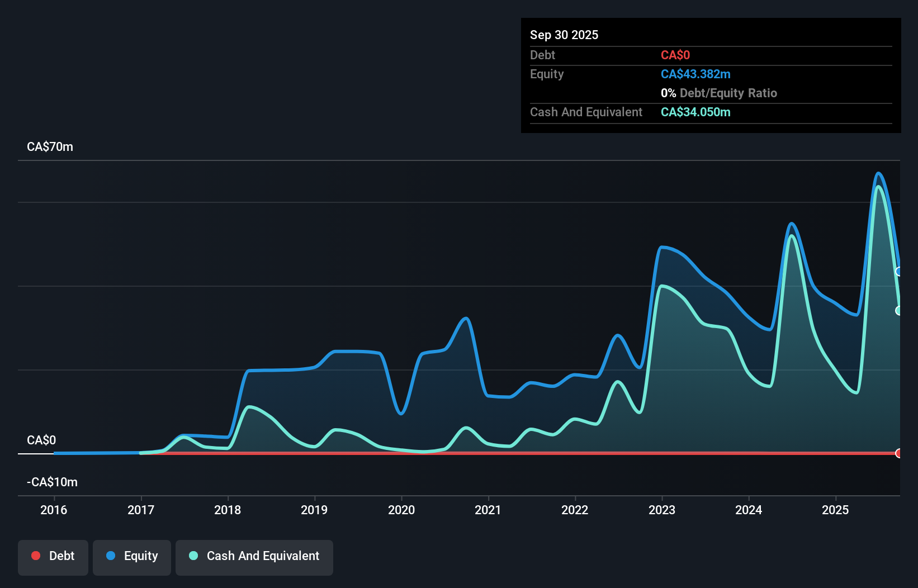Click the CA$70m y-axis label
This screenshot has width=918, height=588.
click(x=50, y=146)
